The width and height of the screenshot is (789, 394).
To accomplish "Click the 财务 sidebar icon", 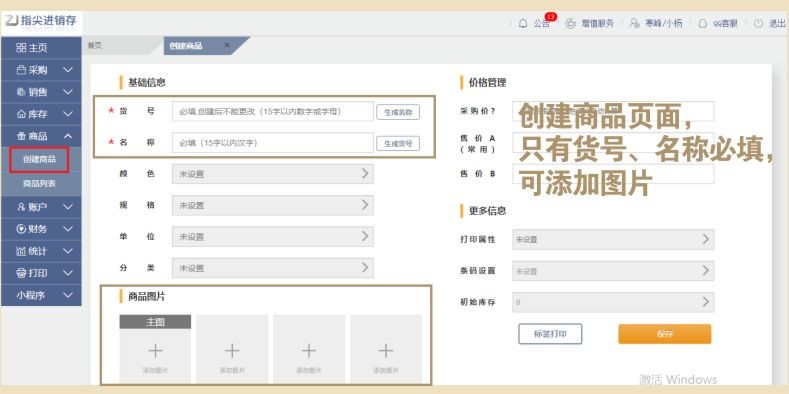I will tap(21, 229).
